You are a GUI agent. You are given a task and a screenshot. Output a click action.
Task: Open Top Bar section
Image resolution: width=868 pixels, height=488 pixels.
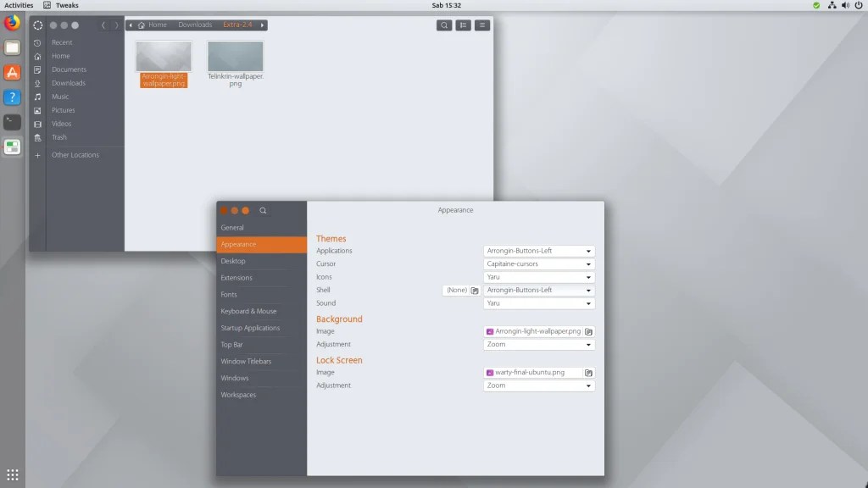pyautogui.click(x=261, y=345)
